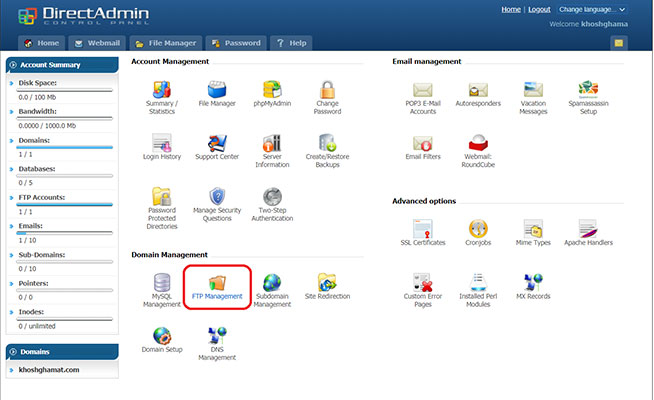Click the Logout link

point(539,9)
